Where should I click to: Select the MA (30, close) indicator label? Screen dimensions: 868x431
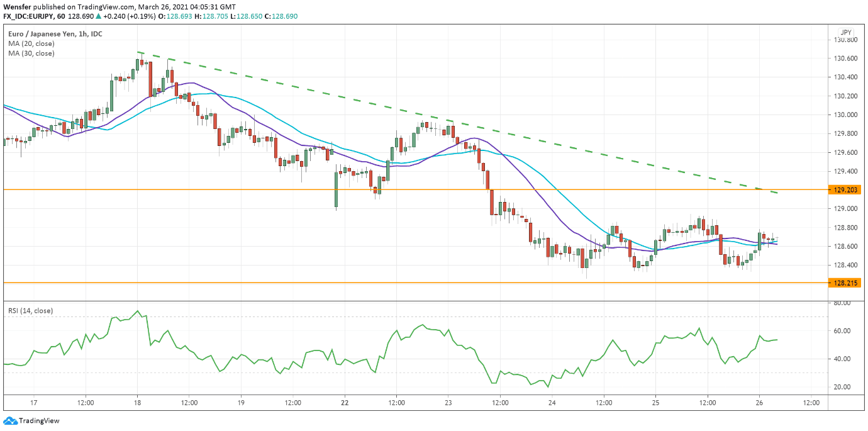point(31,53)
